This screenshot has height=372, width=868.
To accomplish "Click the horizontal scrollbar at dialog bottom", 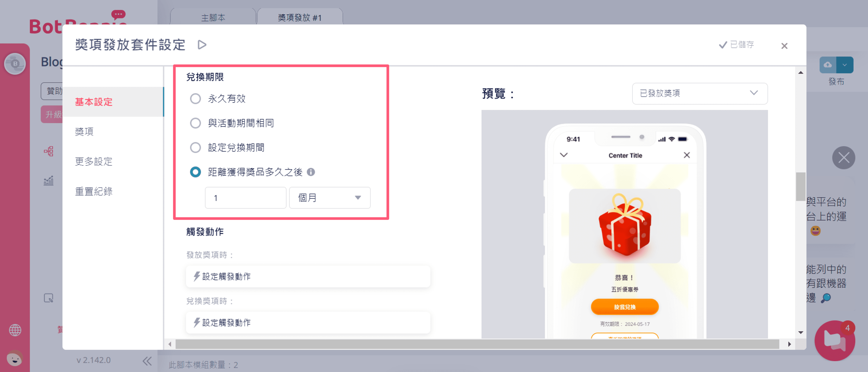I will [477, 344].
